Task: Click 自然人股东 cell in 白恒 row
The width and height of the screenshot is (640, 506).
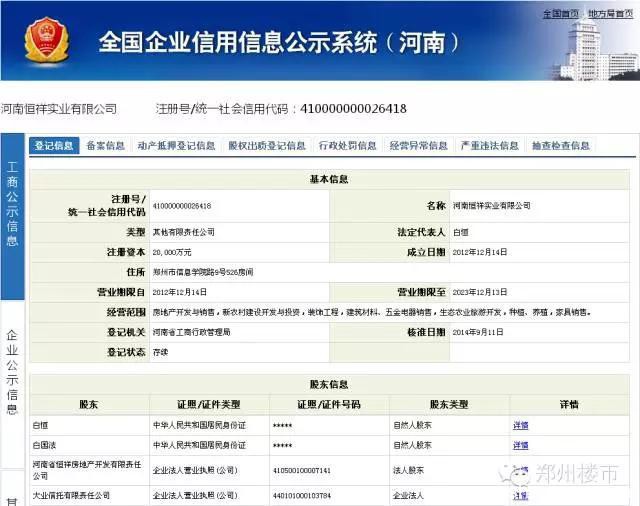Action: (412, 426)
